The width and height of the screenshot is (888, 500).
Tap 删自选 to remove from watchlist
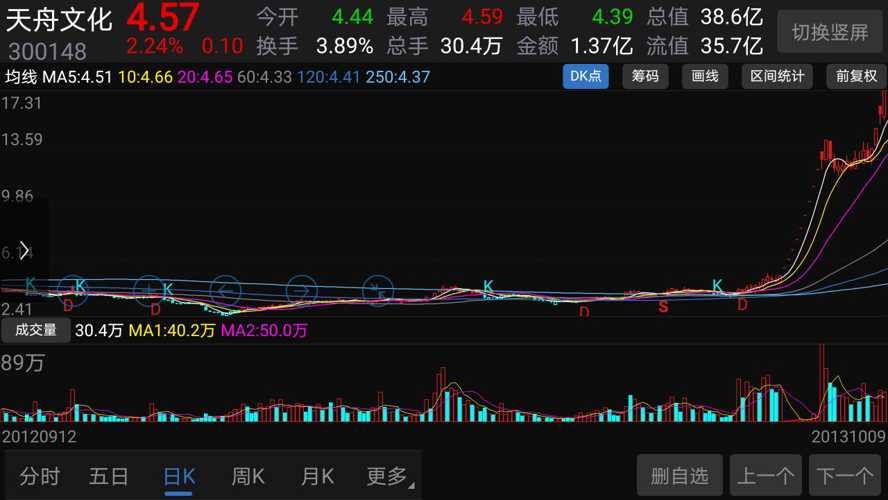680,475
